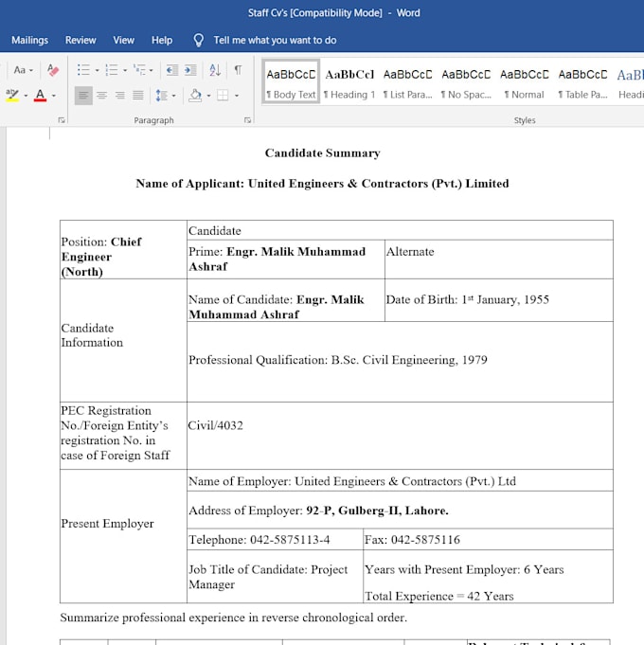Center align the text
Viewport: 644px width, 645px height.
[x=102, y=96]
